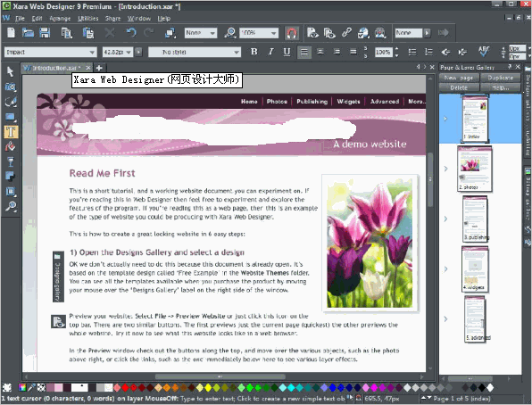This screenshot has height=405, width=532.
Task: Click the bulleted list icon
Action: (412, 52)
